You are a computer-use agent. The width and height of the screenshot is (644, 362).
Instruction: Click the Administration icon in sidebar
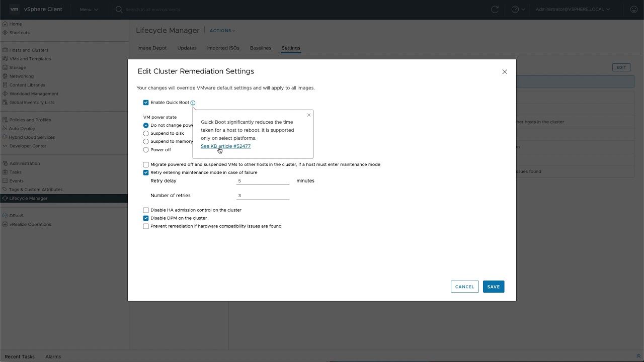5,163
